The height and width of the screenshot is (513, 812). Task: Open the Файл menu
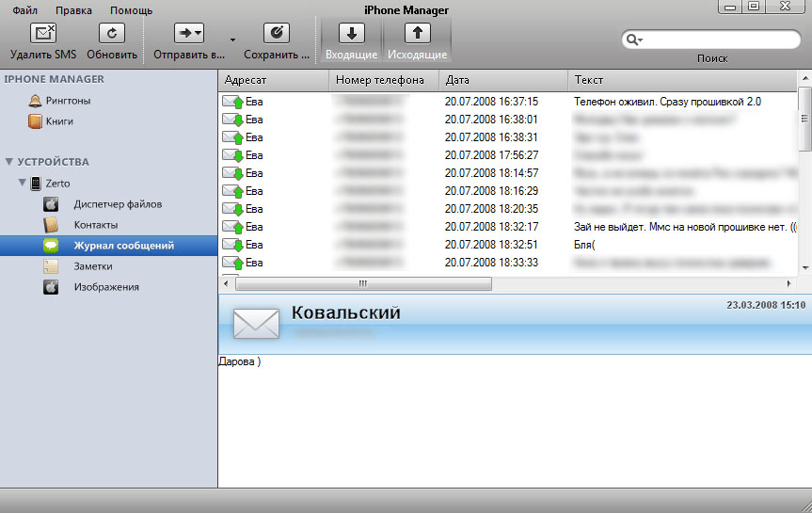[x=24, y=10]
